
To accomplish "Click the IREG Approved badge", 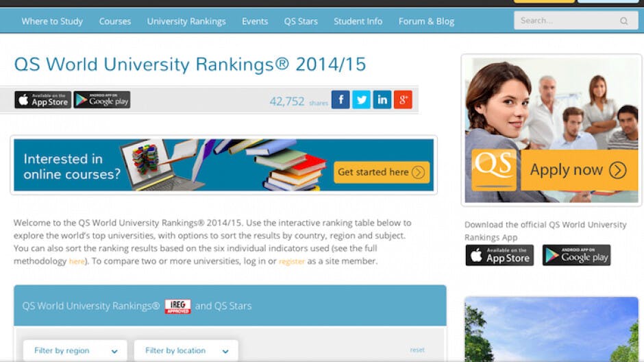I will coord(177,306).
